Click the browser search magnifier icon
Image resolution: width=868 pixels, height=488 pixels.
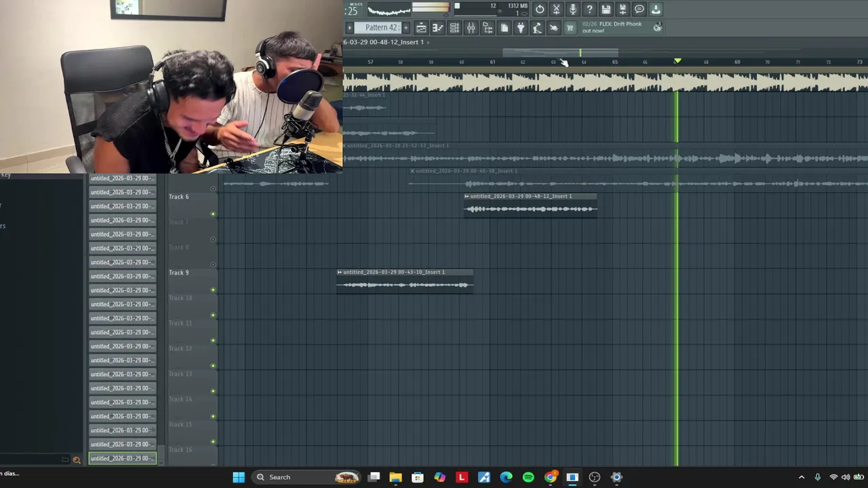(77, 460)
